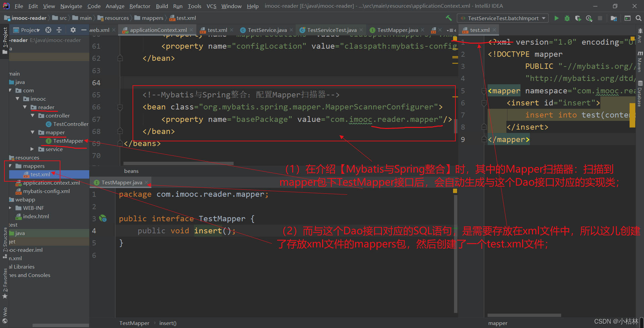Collapse the imooc package arrow
The width and height of the screenshot is (644, 328).
pos(17,99)
